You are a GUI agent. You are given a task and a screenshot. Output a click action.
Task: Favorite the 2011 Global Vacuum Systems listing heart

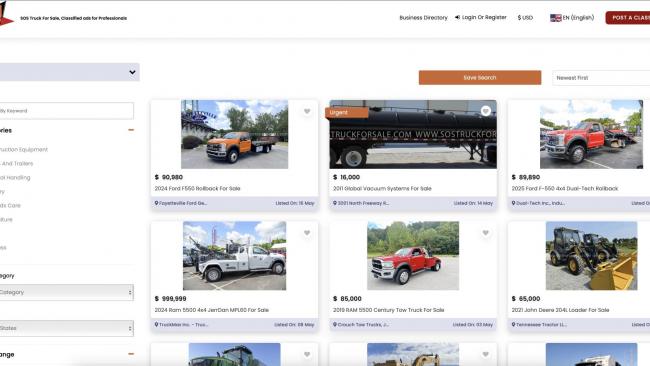485,111
